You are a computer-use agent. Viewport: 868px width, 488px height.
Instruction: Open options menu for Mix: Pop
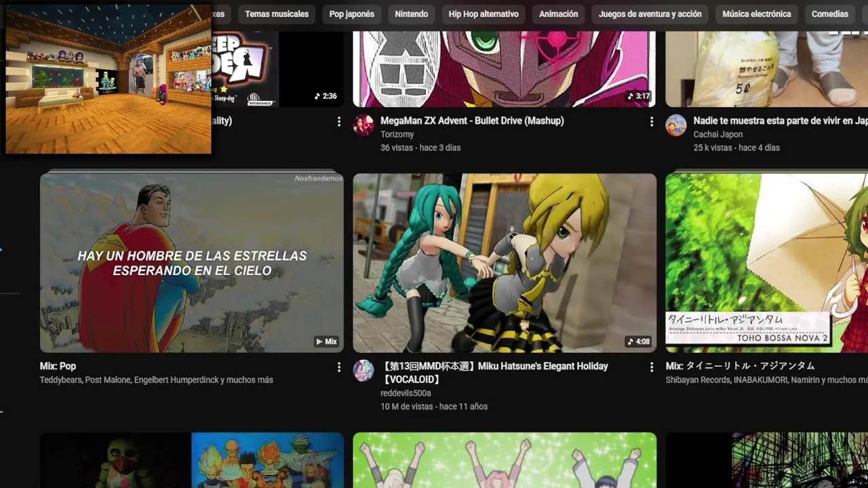339,367
